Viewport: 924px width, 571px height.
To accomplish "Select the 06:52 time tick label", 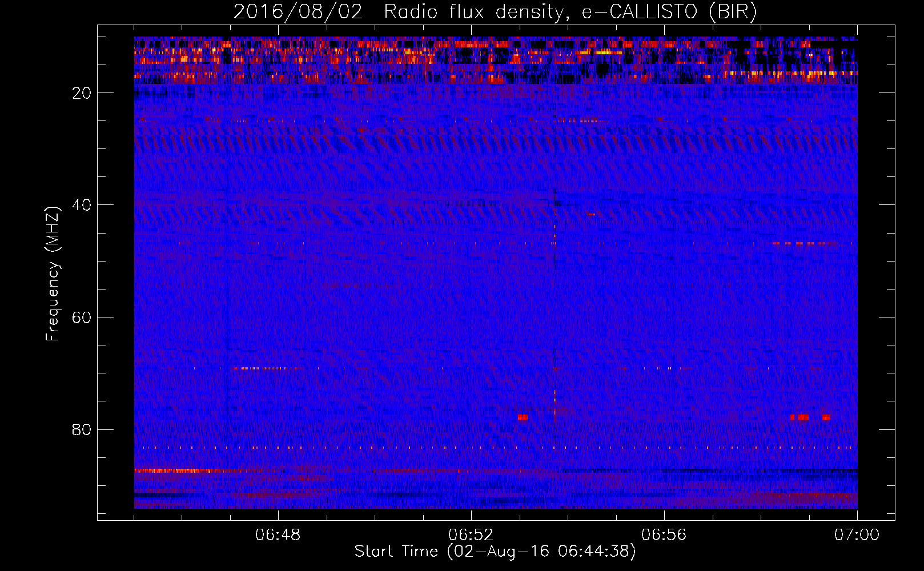I will click(x=471, y=535).
